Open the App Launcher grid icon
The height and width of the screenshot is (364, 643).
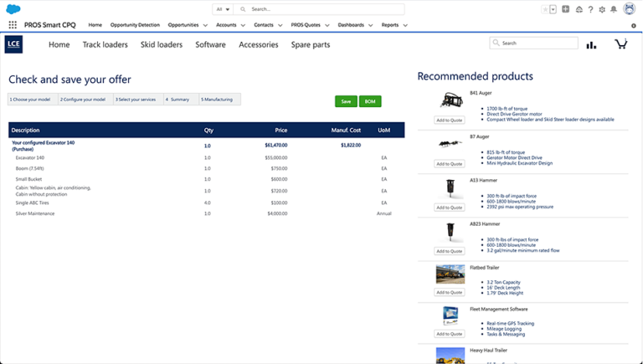(x=13, y=25)
